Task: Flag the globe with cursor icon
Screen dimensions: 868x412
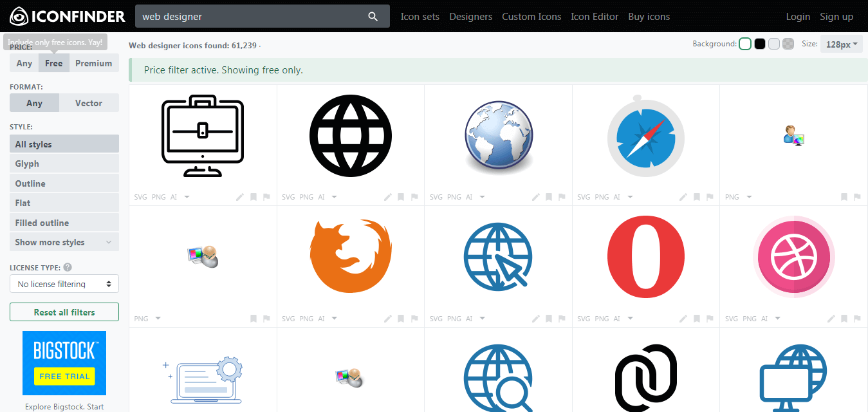Action: click(x=562, y=319)
